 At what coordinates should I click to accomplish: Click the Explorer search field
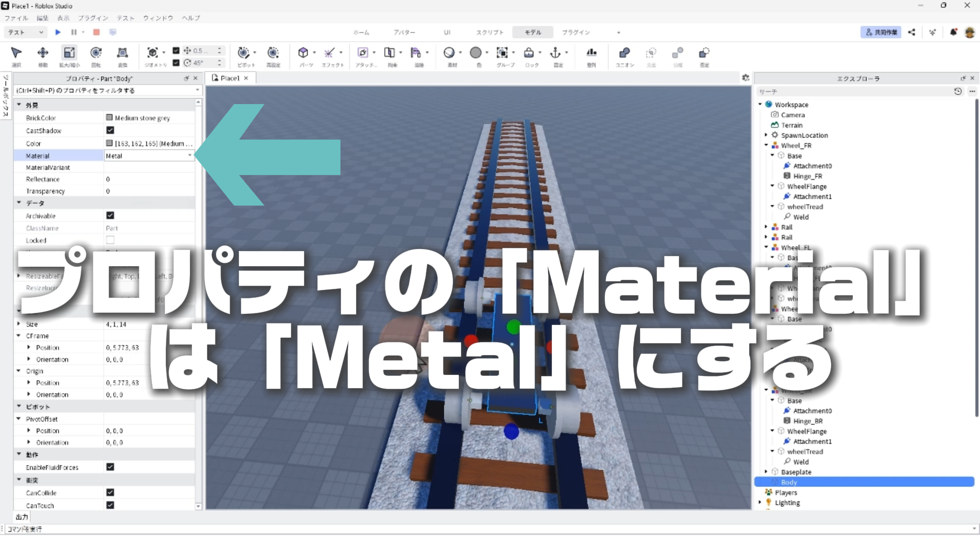(x=852, y=91)
